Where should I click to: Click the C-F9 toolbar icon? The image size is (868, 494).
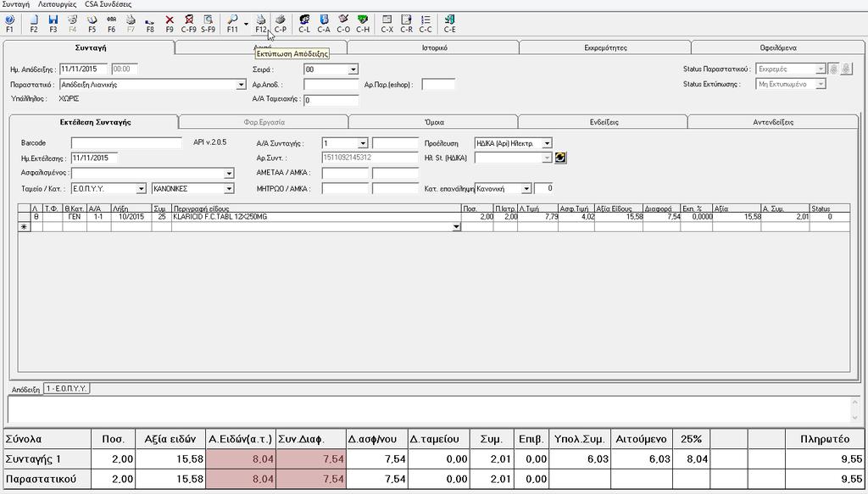pyautogui.click(x=189, y=24)
